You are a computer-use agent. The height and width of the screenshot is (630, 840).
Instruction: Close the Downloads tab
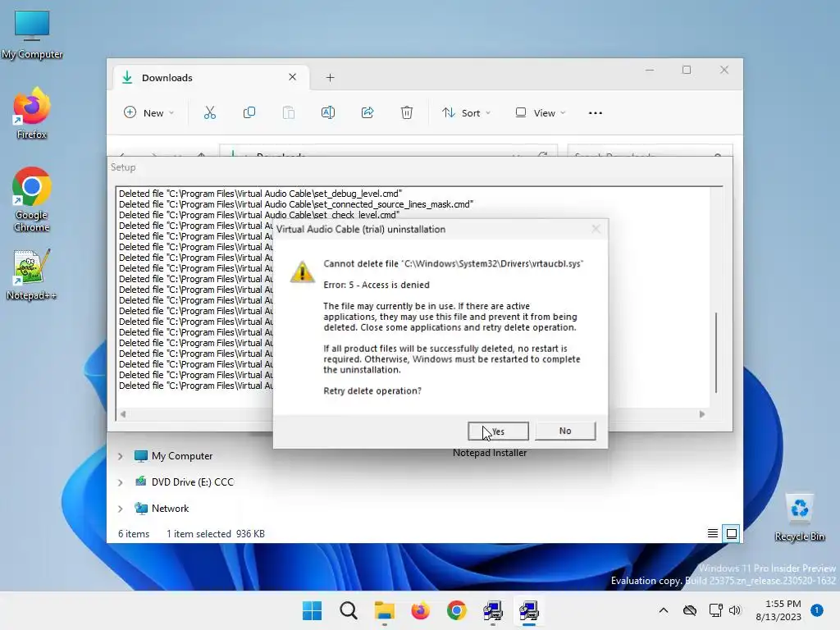point(293,77)
